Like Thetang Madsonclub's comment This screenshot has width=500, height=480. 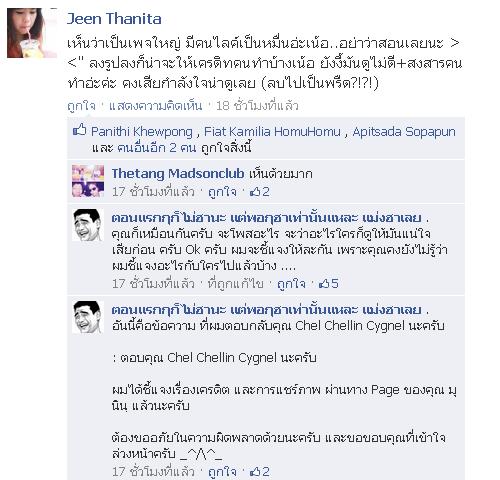pos(222,192)
